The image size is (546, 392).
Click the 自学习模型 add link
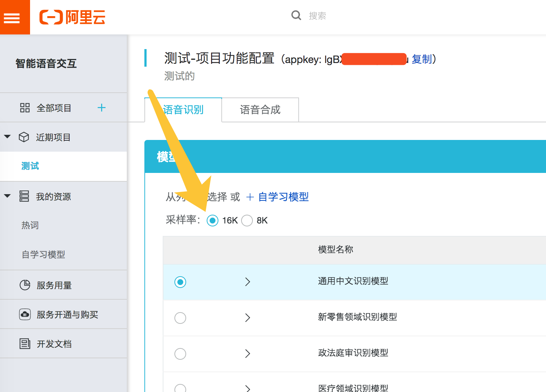tap(278, 197)
